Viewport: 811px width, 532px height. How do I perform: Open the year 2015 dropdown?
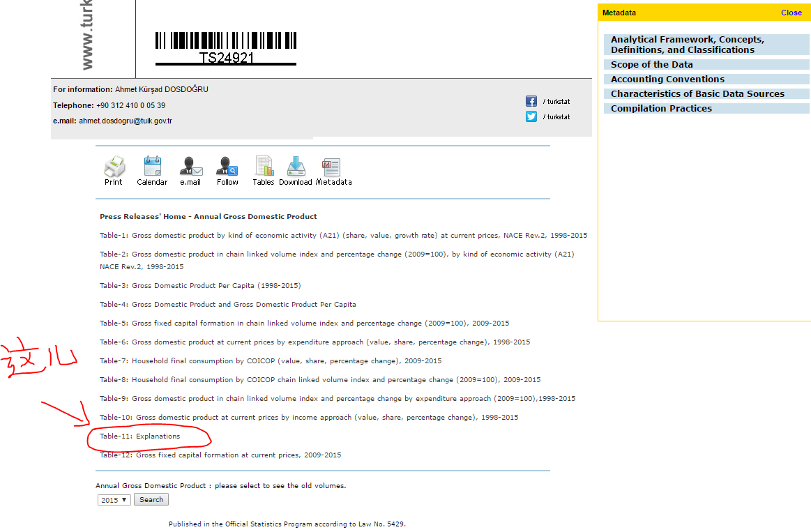(x=114, y=500)
